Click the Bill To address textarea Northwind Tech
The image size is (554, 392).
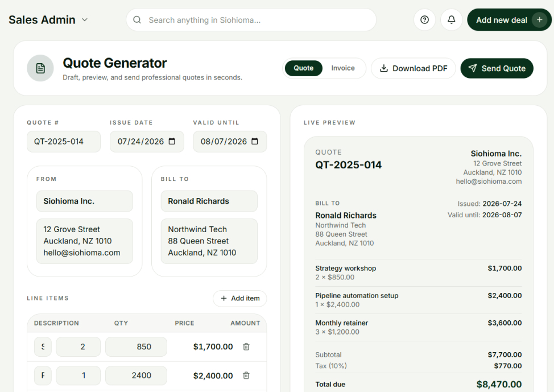click(x=209, y=241)
